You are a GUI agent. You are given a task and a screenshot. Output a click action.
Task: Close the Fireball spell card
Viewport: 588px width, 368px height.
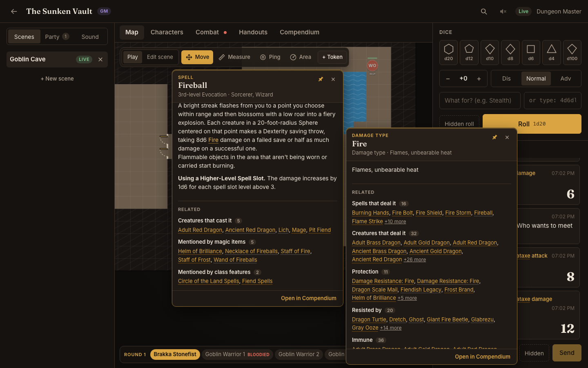coord(333,79)
